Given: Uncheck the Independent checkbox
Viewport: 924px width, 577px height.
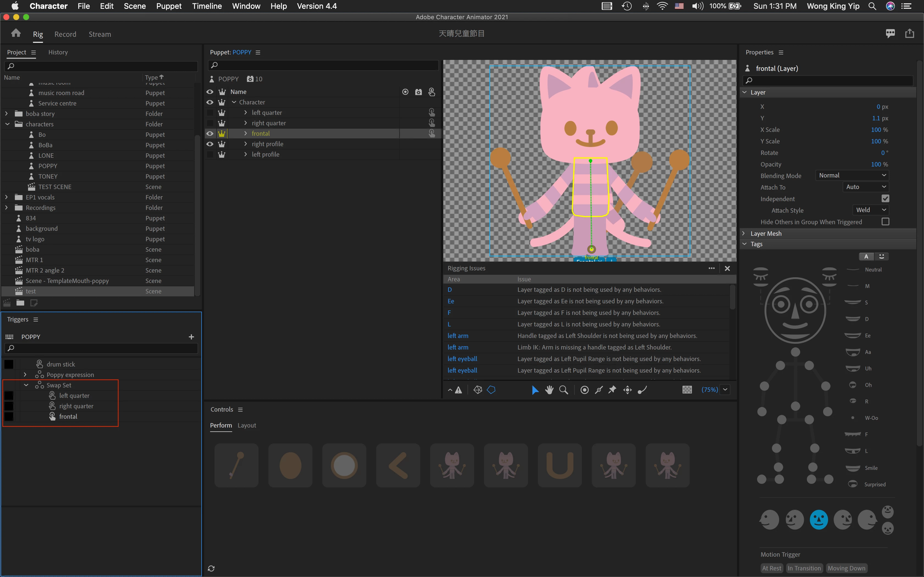Looking at the screenshot, I should point(885,198).
